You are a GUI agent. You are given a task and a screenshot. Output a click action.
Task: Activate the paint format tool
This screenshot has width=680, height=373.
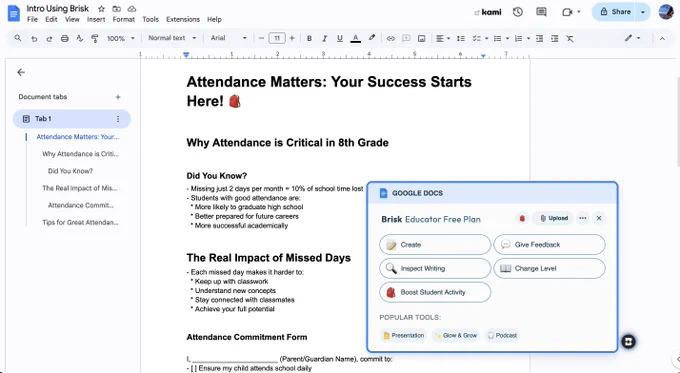tap(95, 39)
